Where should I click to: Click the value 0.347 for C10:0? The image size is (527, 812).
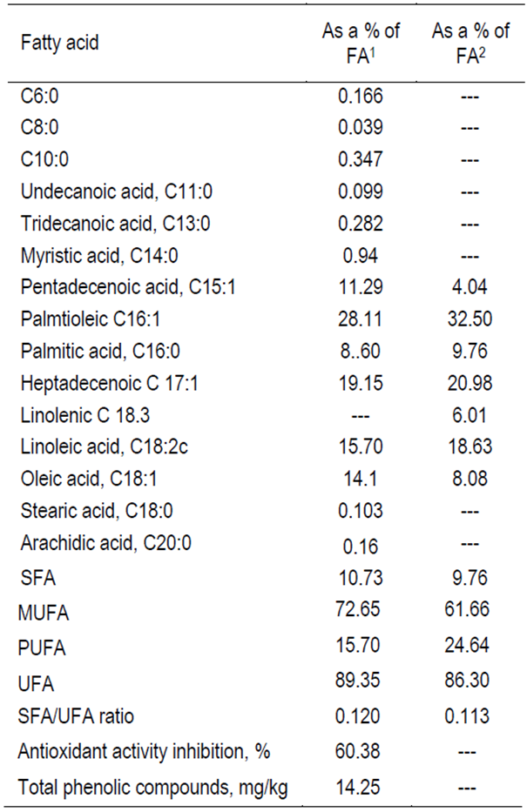[361, 159]
